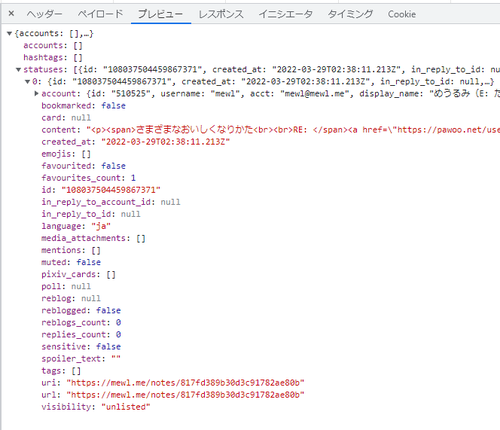Click the muted: false row
The width and height of the screenshot is (500, 430).
71,262
